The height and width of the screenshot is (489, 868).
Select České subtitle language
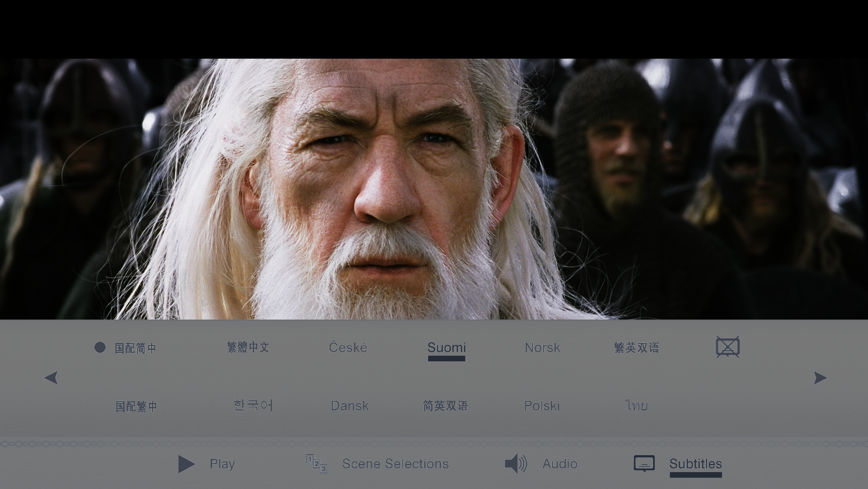348,348
